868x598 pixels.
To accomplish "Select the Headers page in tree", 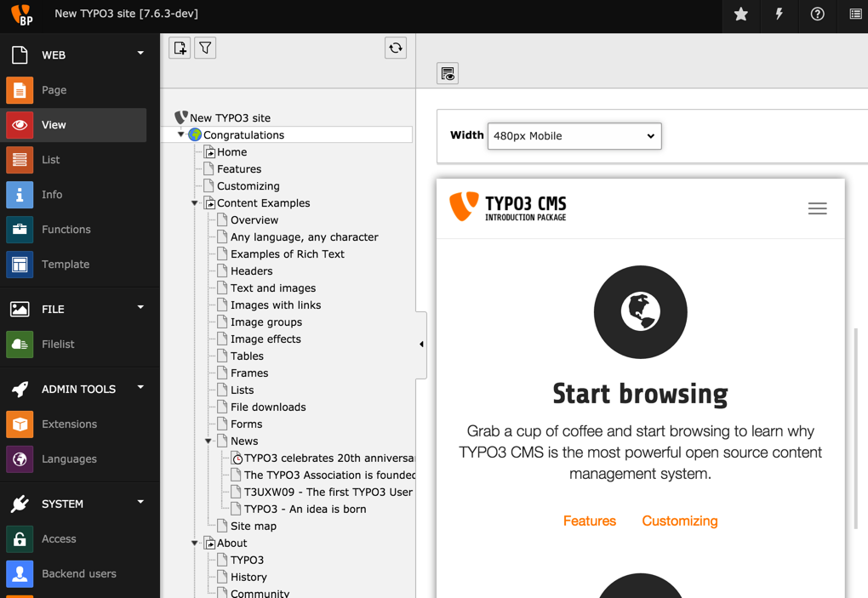I will click(251, 271).
